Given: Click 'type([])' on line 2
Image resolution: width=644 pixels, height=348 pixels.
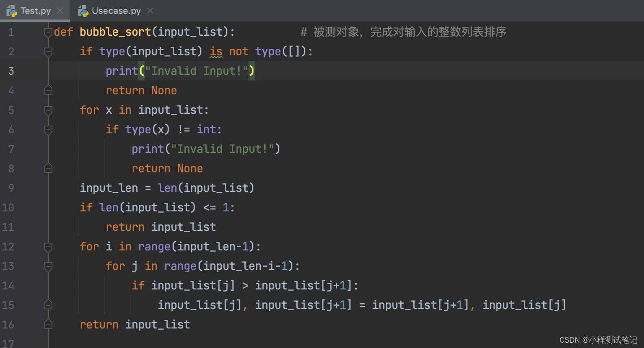Looking at the screenshot, I should (x=281, y=52).
